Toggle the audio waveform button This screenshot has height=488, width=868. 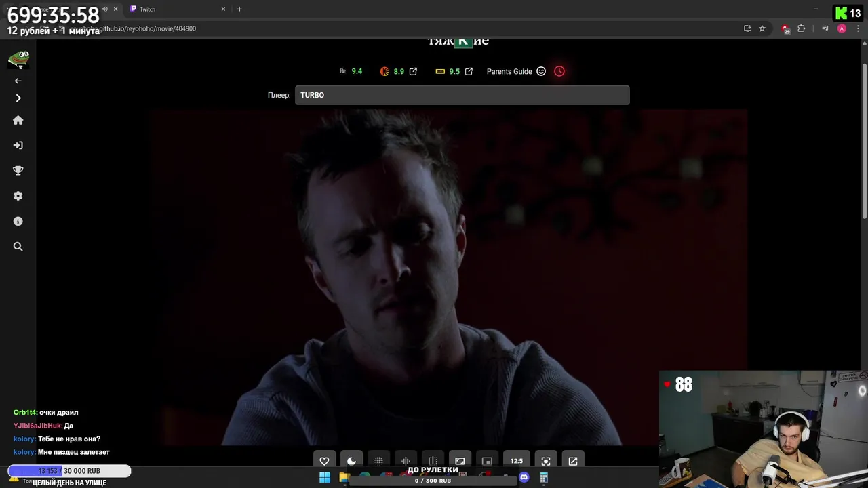click(x=406, y=461)
